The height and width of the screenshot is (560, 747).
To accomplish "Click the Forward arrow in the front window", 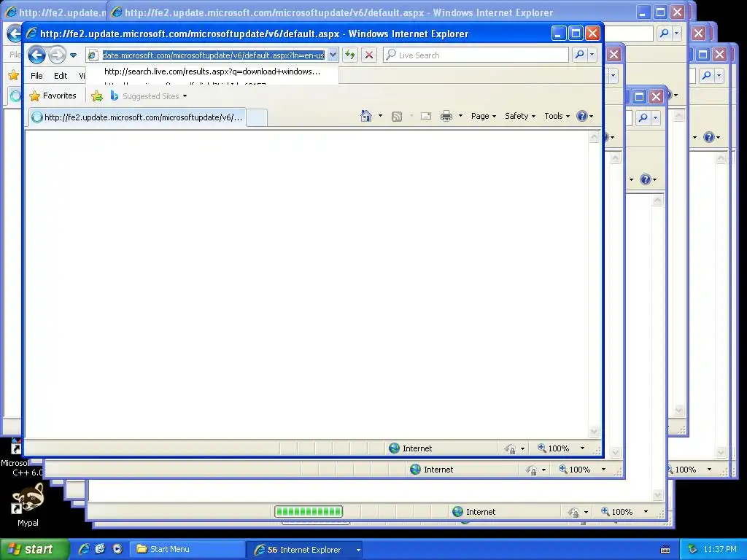I will click(57, 55).
